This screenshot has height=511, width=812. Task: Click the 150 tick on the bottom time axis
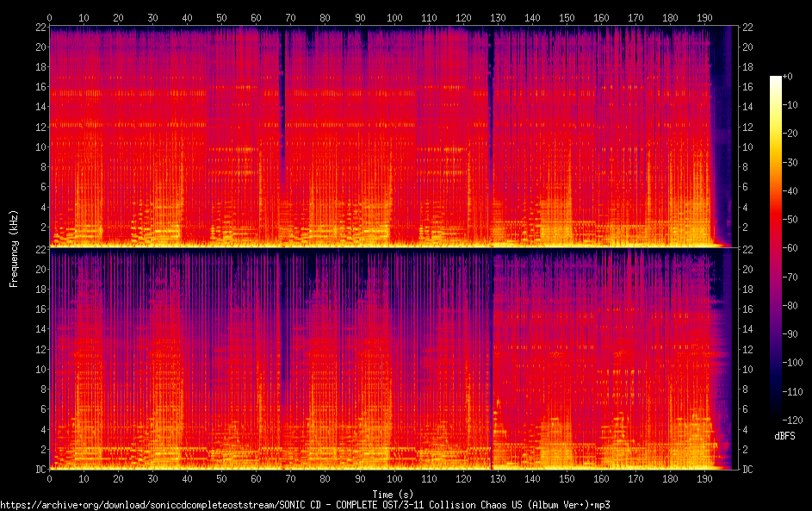[x=567, y=478]
